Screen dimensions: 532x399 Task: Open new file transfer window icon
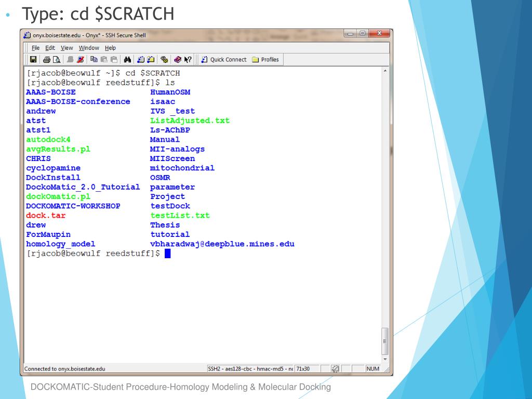tap(150, 60)
